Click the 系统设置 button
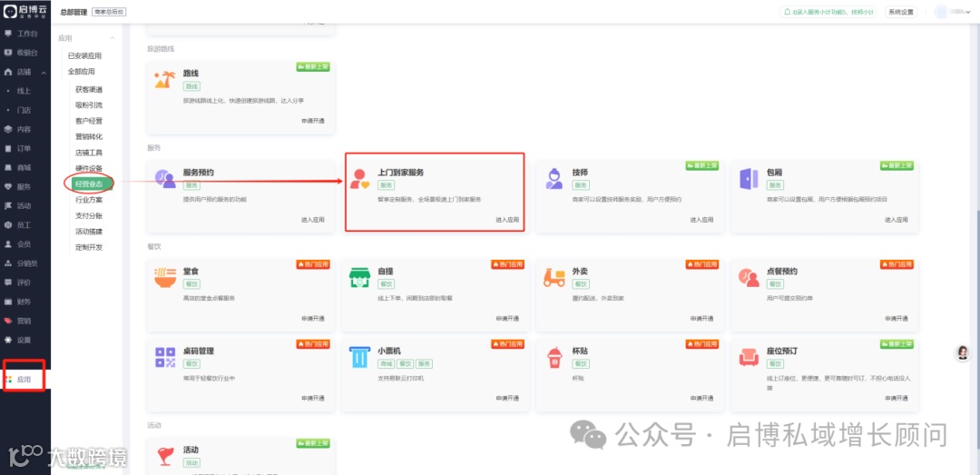 pyautogui.click(x=901, y=12)
